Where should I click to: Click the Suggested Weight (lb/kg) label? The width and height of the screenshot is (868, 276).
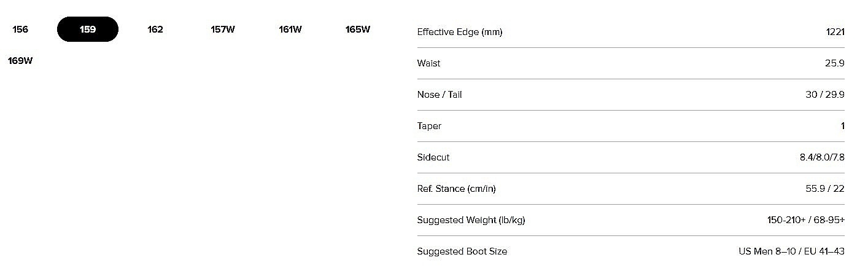click(x=471, y=220)
